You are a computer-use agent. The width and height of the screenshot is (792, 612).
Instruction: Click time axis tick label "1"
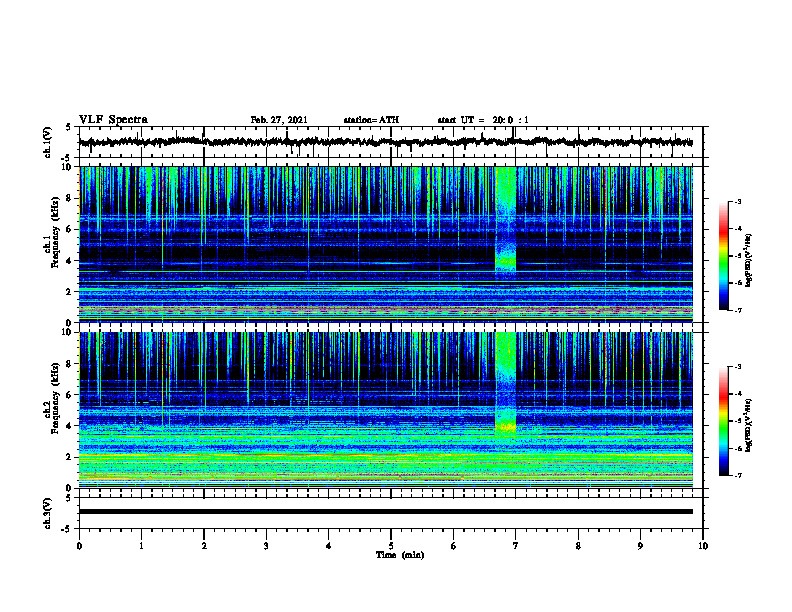[x=141, y=546]
